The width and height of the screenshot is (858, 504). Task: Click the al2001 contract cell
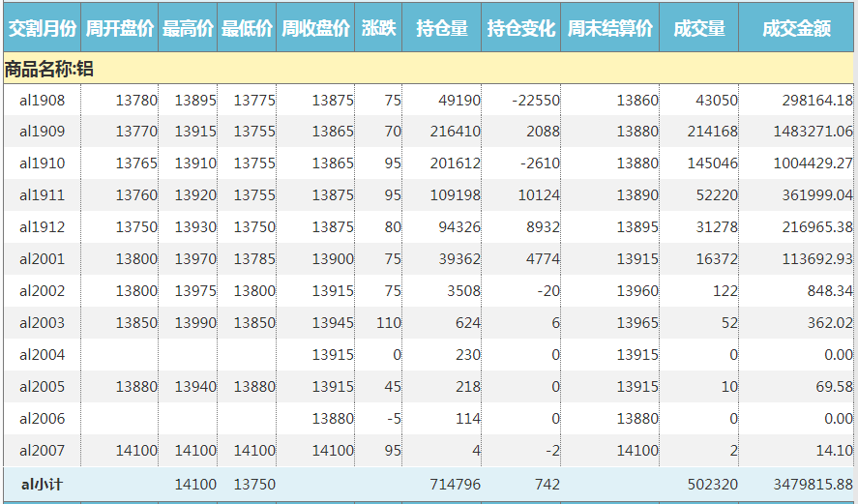point(43,259)
